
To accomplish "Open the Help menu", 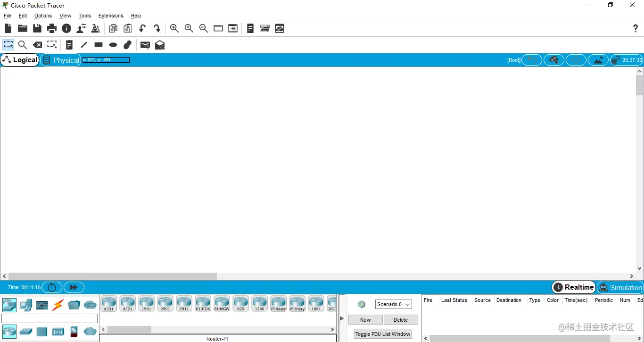I will point(136,16).
